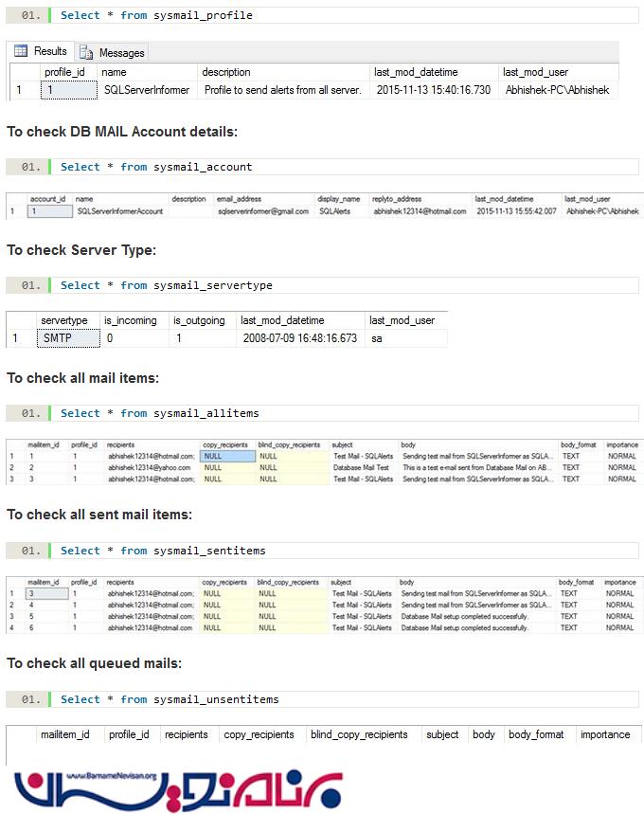
Task: Click the 'sa' last_mod_user cell
Action: pyautogui.click(x=406, y=338)
